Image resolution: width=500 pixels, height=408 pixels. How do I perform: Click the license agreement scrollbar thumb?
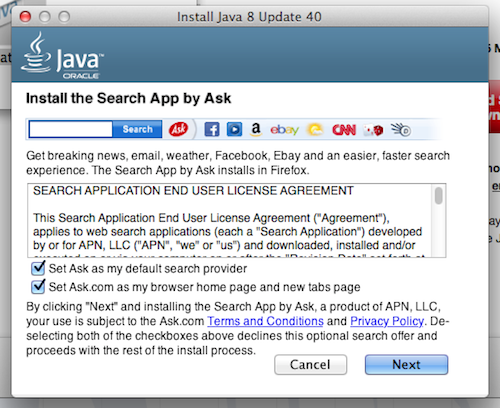click(x=439, y=195)
